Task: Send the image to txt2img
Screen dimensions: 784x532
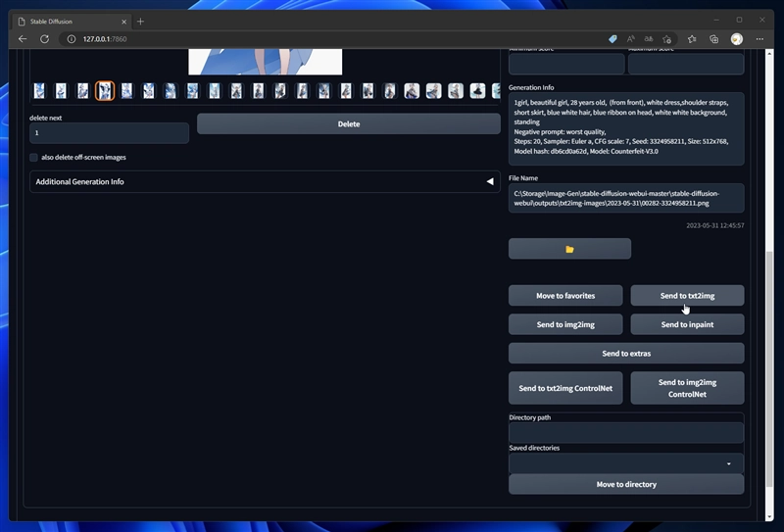Action: coord(687,296)
